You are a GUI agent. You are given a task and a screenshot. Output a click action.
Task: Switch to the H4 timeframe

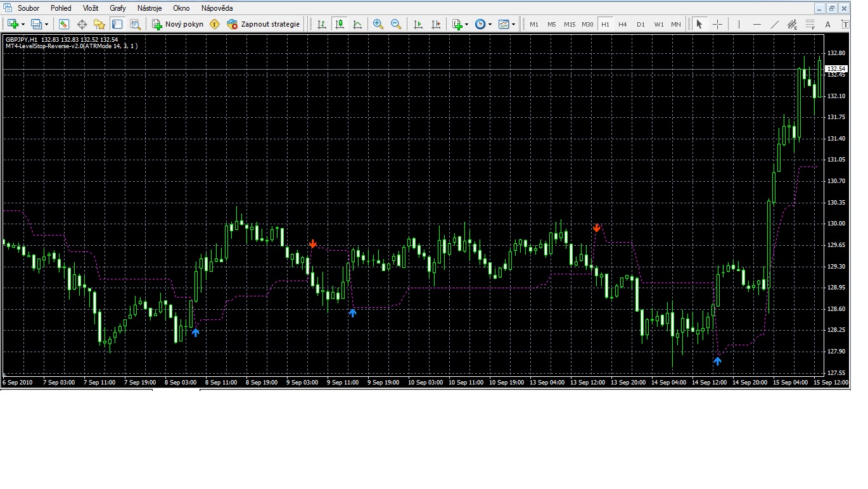click(x=623, y=24)
